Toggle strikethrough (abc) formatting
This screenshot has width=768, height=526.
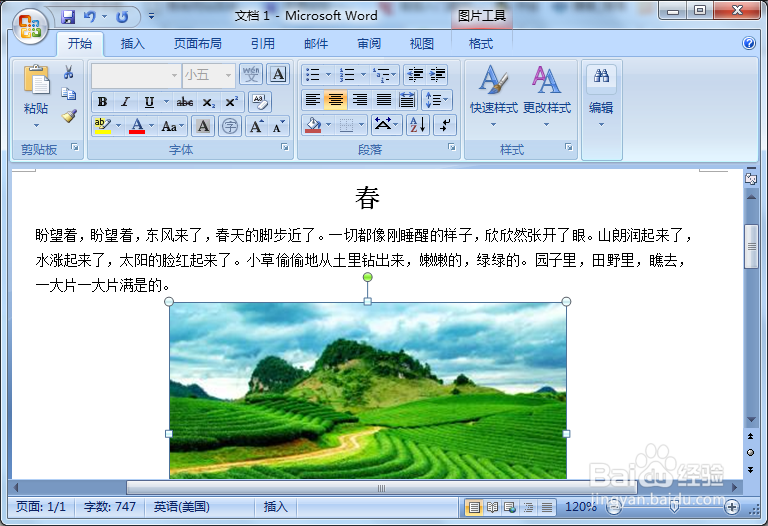click(185, 101)
